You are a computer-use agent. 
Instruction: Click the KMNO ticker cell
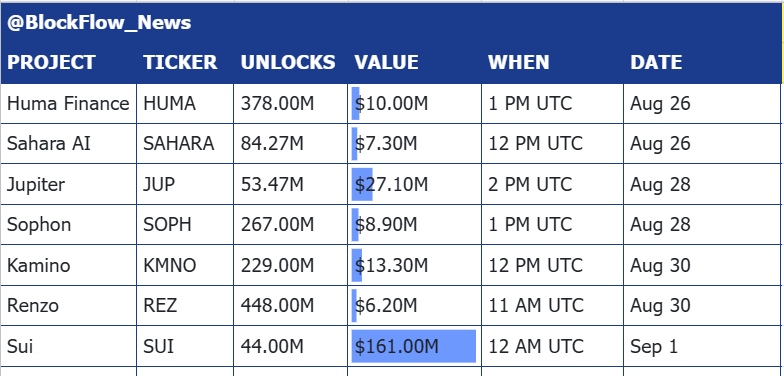click(x=185, y=265)
